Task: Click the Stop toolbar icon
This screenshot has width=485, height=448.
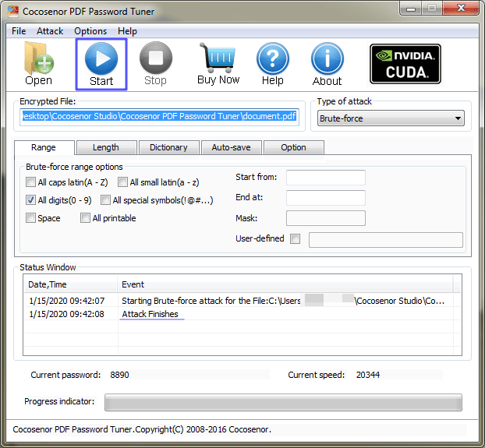Action: coord(156,64)
